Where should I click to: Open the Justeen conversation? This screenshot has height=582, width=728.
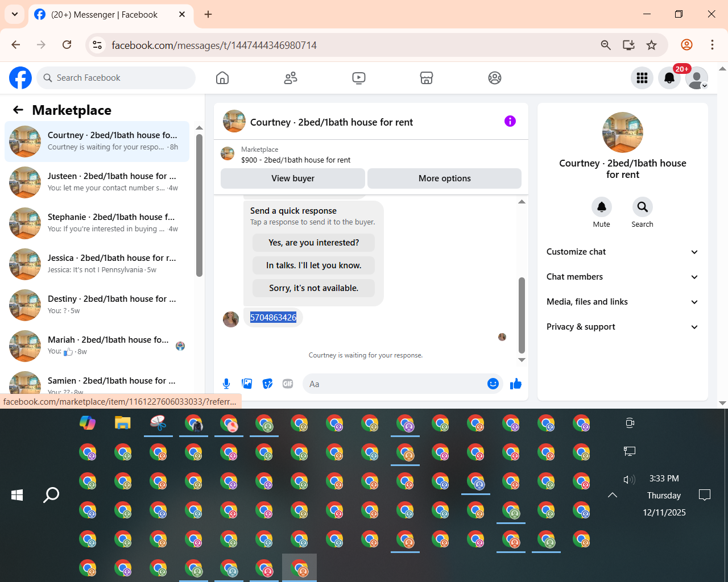pyautogui.click(x=97, y=182)
